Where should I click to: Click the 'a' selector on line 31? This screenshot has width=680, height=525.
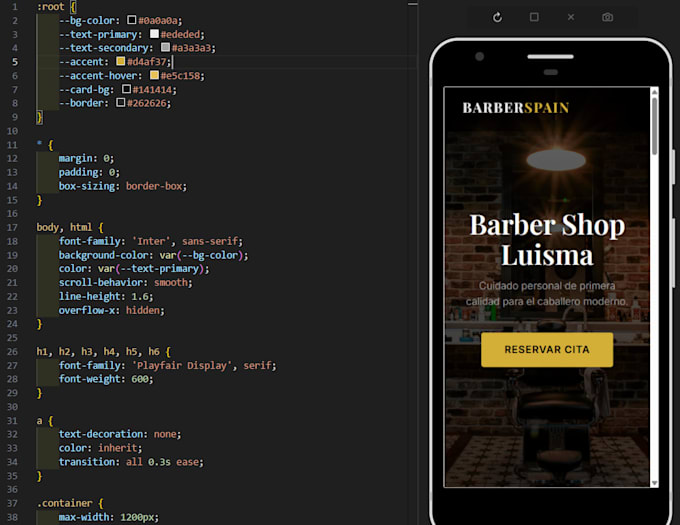point(39,421)
